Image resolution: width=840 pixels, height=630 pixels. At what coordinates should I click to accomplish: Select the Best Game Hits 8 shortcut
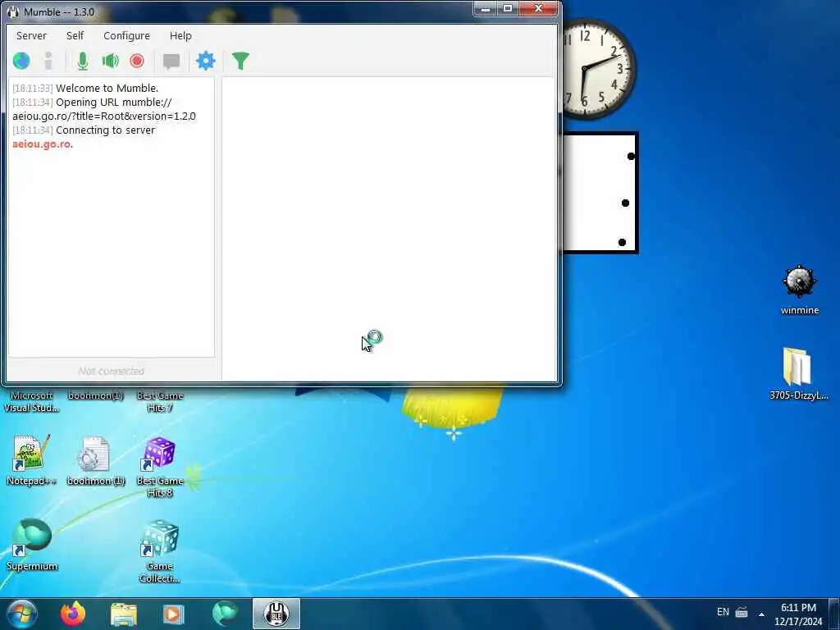point(160,467)
